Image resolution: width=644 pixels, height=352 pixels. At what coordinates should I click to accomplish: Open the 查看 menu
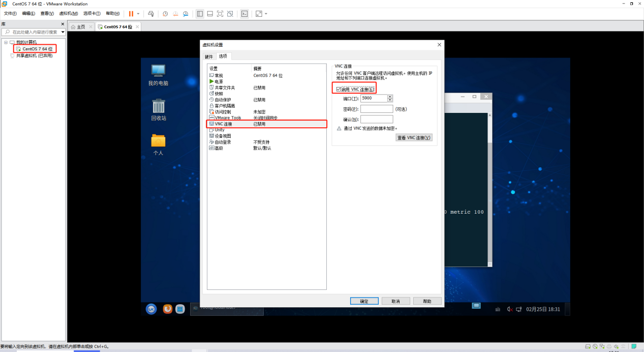(x=47, y=14)
